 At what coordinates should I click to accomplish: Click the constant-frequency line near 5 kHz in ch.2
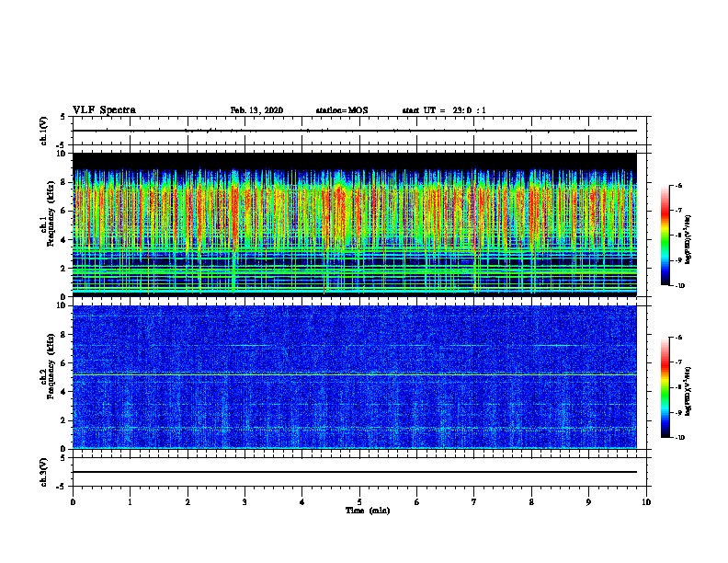355,374
